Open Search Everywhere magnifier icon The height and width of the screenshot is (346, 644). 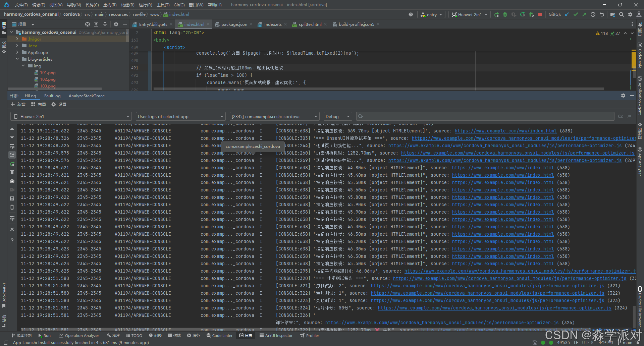coord(622,14)
